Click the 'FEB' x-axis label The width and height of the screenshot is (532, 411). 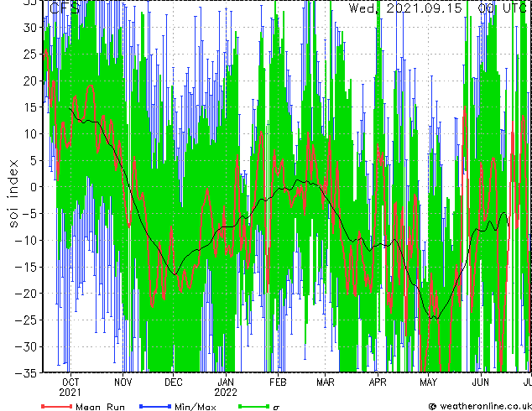pos(278,382)
